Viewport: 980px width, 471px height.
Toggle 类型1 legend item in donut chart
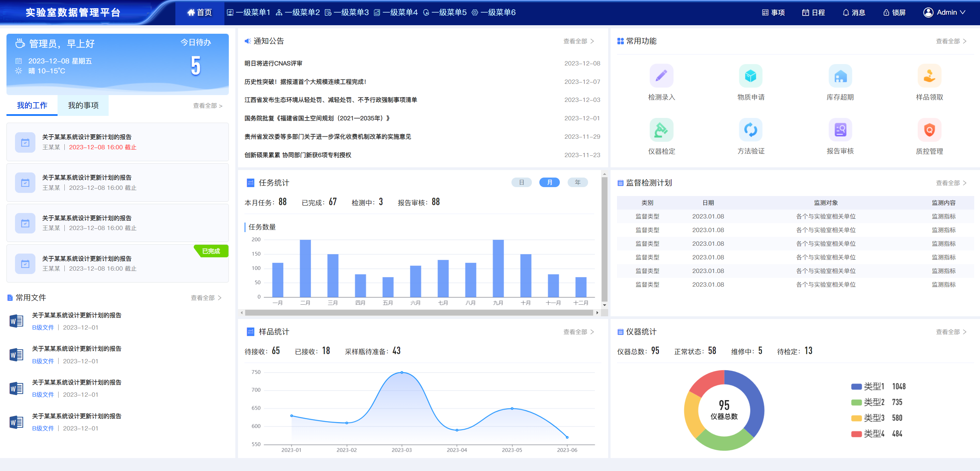(x=878, y=386)
